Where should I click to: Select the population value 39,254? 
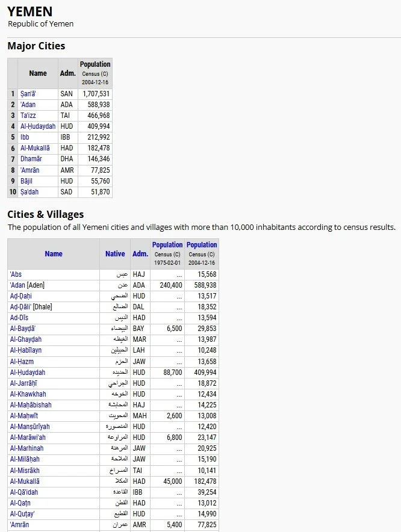[207, 492]
